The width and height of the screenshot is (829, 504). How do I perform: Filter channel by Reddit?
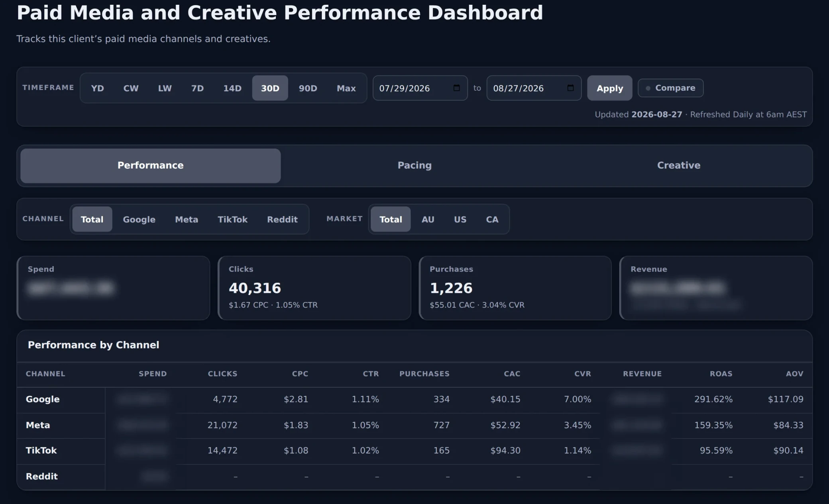coord(282,219)
